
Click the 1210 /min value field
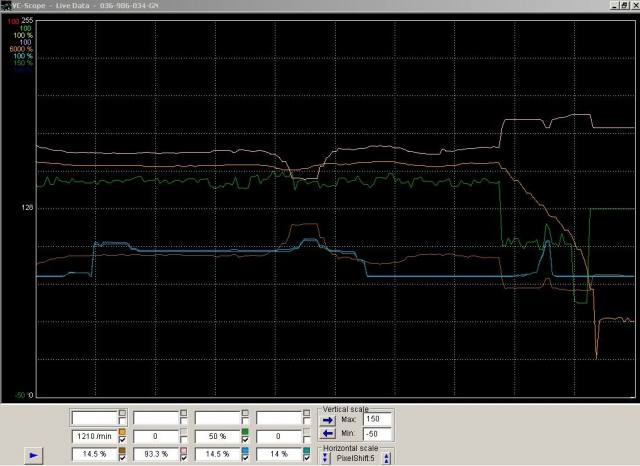click(x=94, y=436)
